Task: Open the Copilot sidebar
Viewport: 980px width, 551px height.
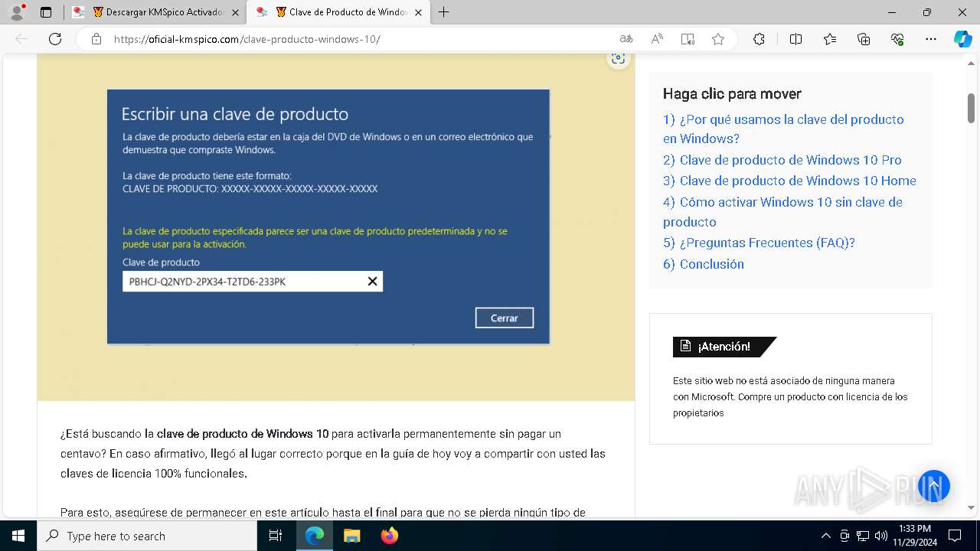Action: [962, 39]
